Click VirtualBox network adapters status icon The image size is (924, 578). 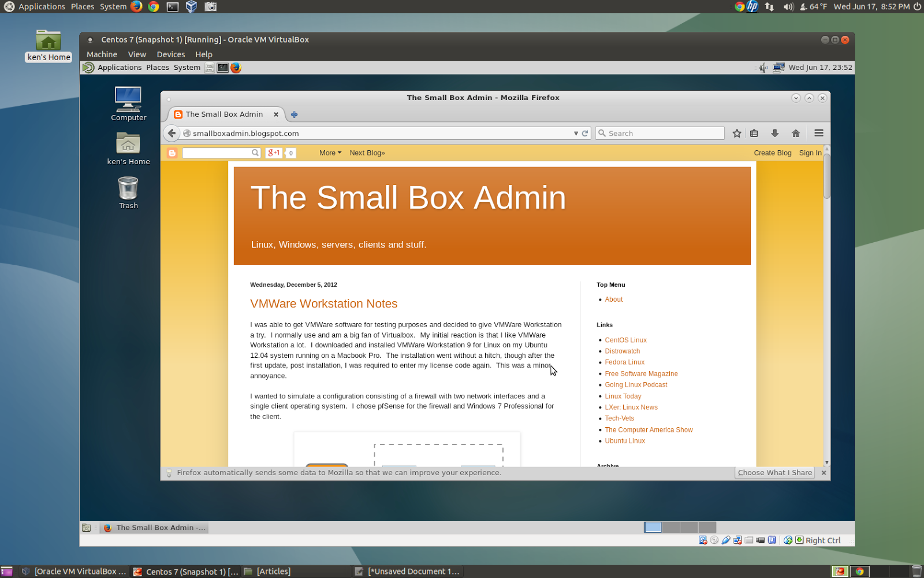pos(737,540)
